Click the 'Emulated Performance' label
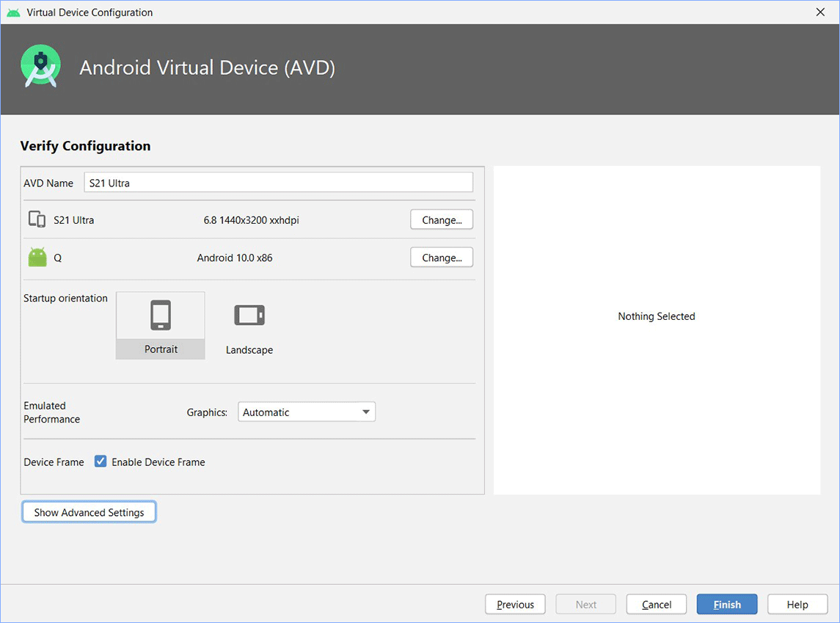Image resolution: width=840 pixels, height=623 pixels. pyautogui.click(x=51, y=412)
